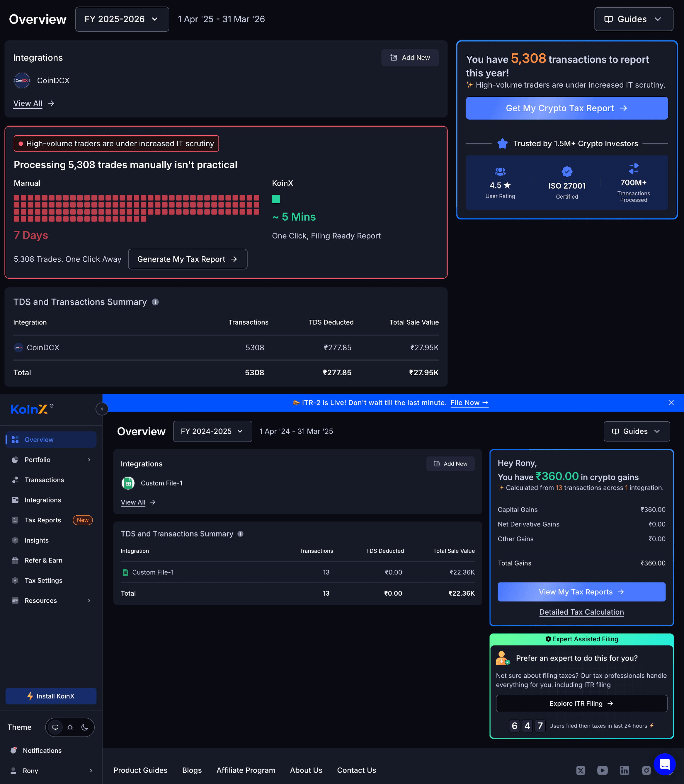Screen dimensions: 684x784
Task: Open the YouTube footer icon
Action: pos(602,770)
